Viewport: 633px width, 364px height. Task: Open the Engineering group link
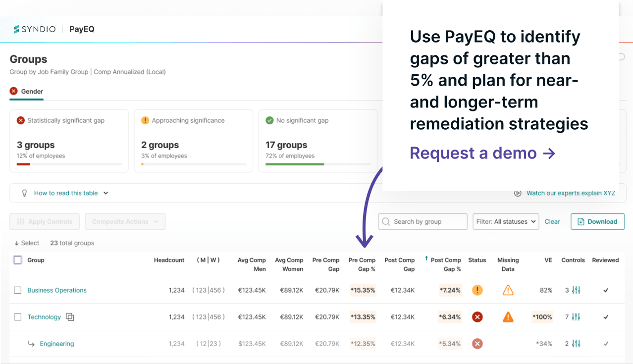point(57,344)
